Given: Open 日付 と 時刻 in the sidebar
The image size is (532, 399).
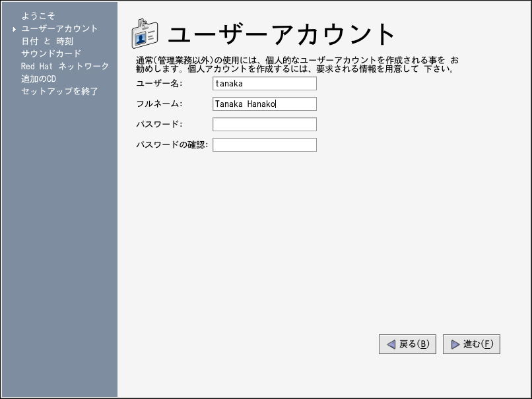Looking at the screenshot, I should 47,41.
